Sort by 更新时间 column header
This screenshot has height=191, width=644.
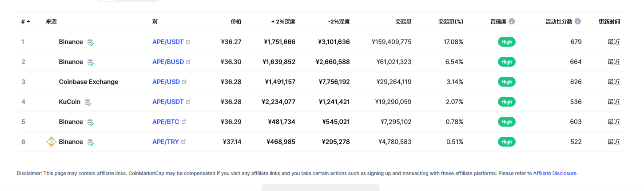[609, 21]
